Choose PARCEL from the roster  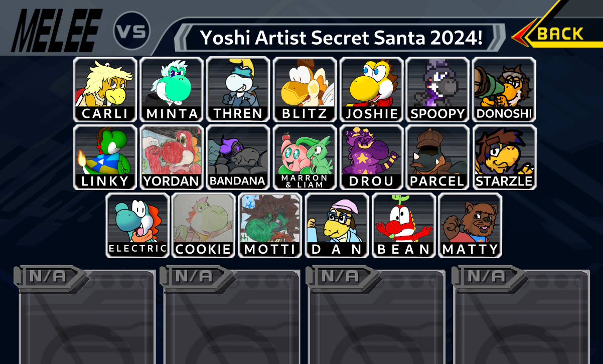(437, 157)
